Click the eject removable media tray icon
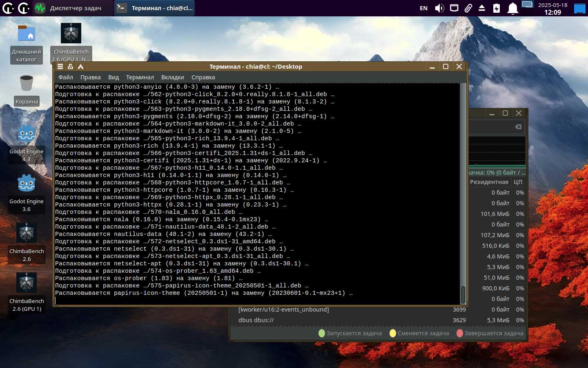The width and height of the screenshot is (588, 368). 482,8
